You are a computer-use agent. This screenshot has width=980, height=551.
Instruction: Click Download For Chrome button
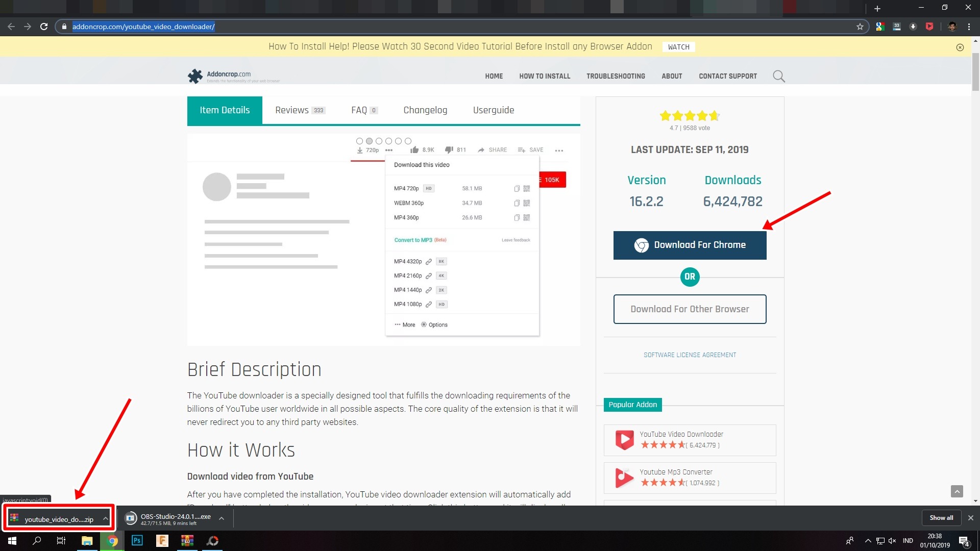click(x=690, y=245)
